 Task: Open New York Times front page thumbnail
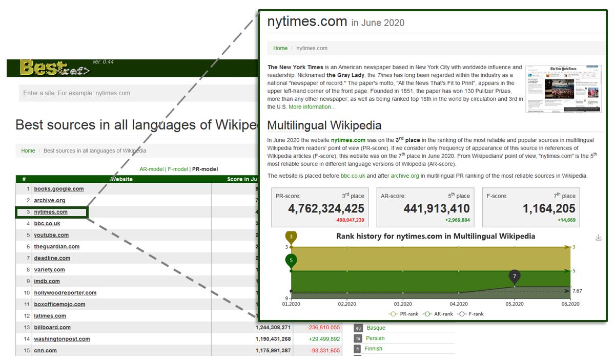(563, 88)
